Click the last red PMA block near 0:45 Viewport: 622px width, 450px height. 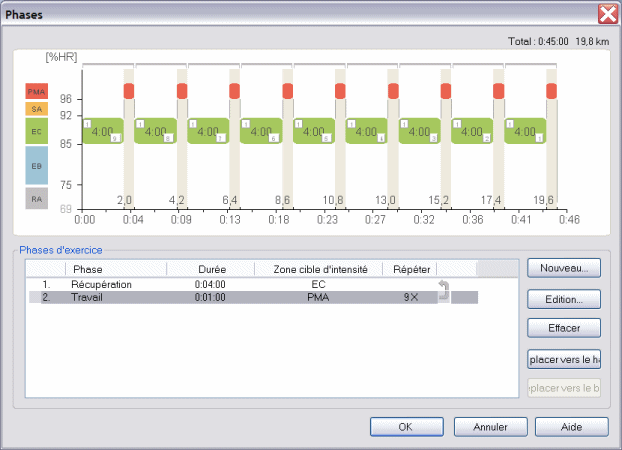coord(551,91)
